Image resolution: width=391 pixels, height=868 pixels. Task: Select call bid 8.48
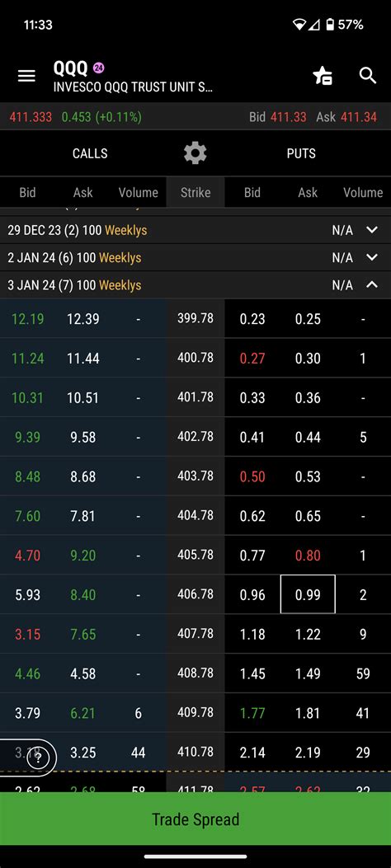(x=27, y=476)
